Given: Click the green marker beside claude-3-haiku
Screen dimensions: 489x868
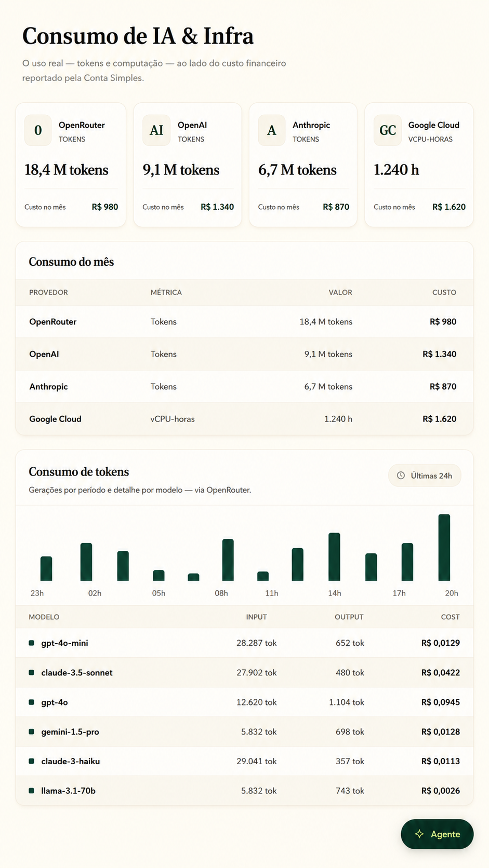Looking at the screenshot, I should (x=31, y=762).
